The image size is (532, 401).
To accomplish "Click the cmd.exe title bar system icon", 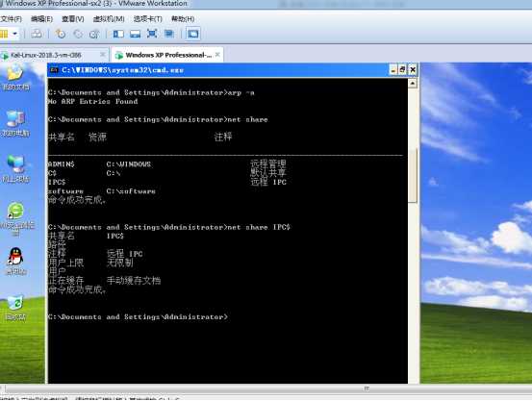I will pos(54,70).
